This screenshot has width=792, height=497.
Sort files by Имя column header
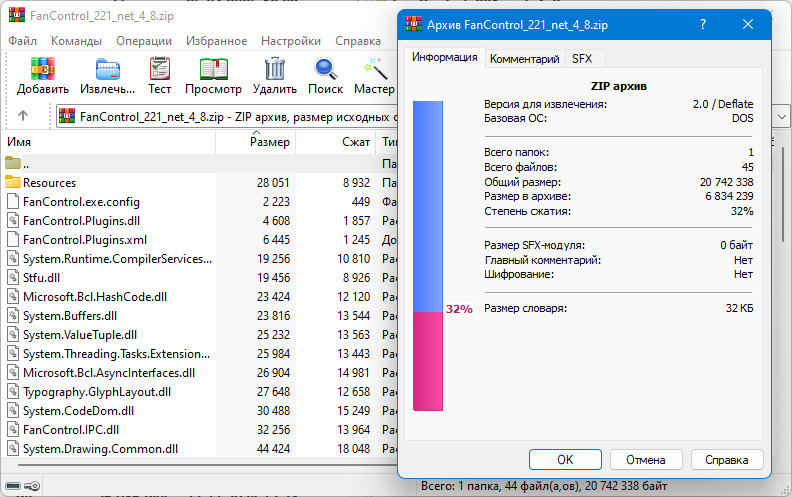pos(108,142)
